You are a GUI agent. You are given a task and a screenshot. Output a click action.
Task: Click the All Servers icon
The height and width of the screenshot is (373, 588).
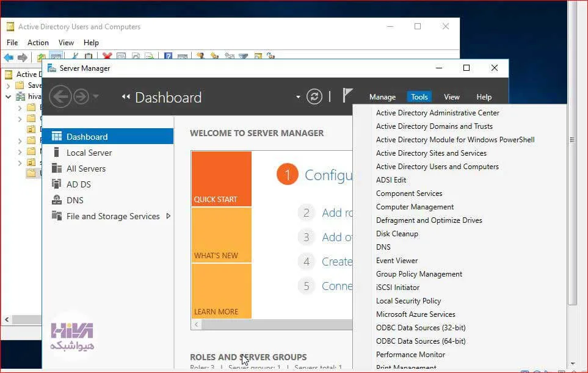(57, 168)
